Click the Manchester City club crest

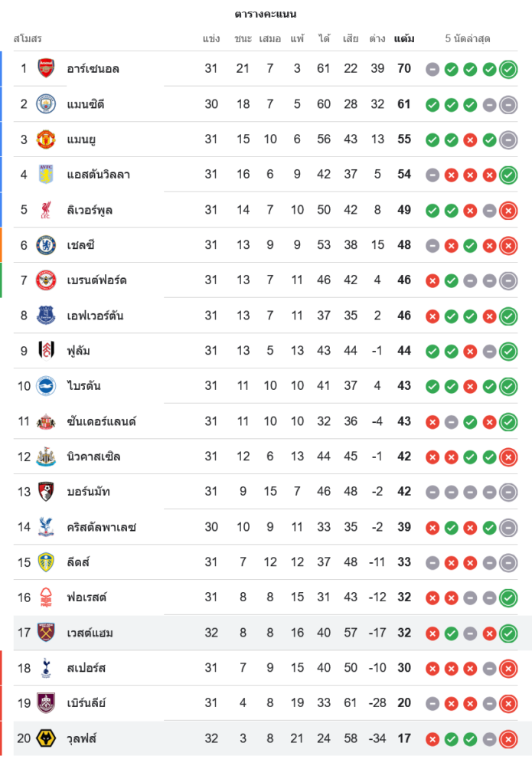point(46,104)
